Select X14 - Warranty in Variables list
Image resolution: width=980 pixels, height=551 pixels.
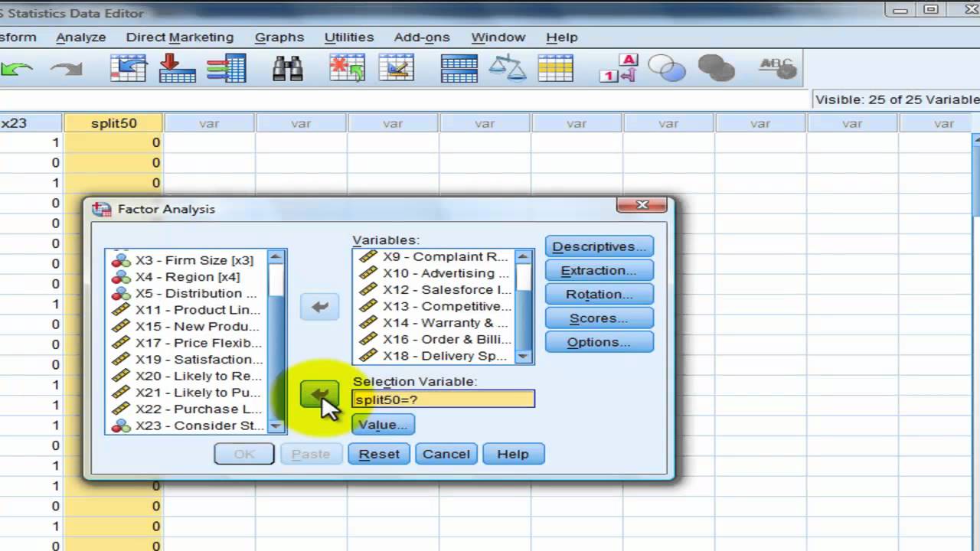(x=435, y=322)
